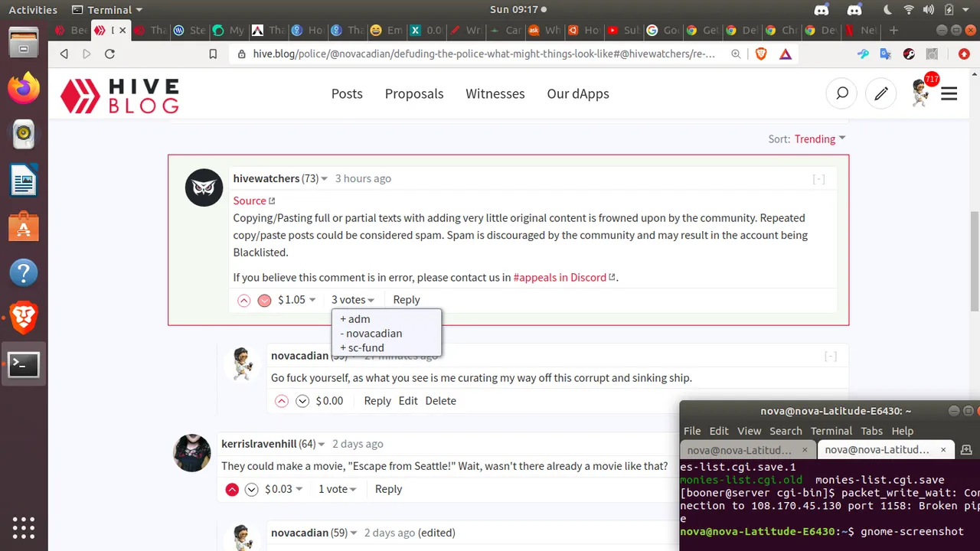Viewport: 980px width, 551px height.
Task: Open the Hive Blog logo home
Action: 120,95
